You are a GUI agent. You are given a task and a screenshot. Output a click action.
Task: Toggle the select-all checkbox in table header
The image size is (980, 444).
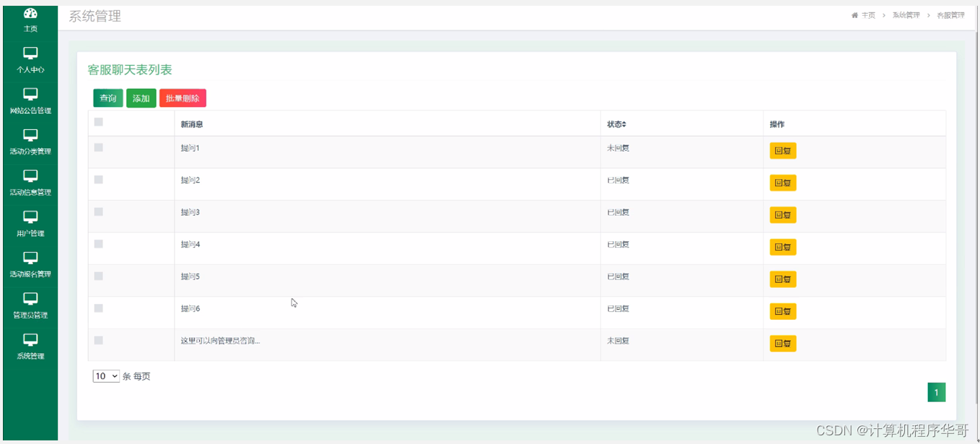99,122
